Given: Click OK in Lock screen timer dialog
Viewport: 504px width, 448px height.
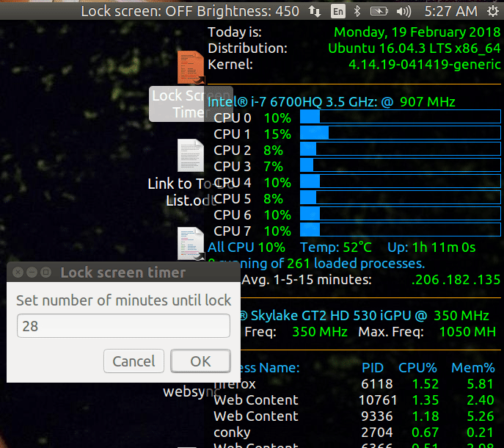Looking at the screenshot, I should point(200,361).
